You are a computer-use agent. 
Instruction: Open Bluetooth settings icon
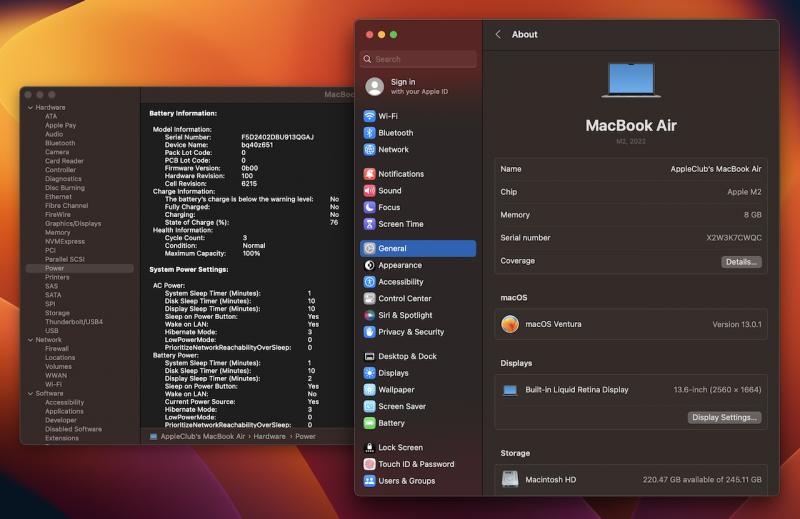coord(369,133)
